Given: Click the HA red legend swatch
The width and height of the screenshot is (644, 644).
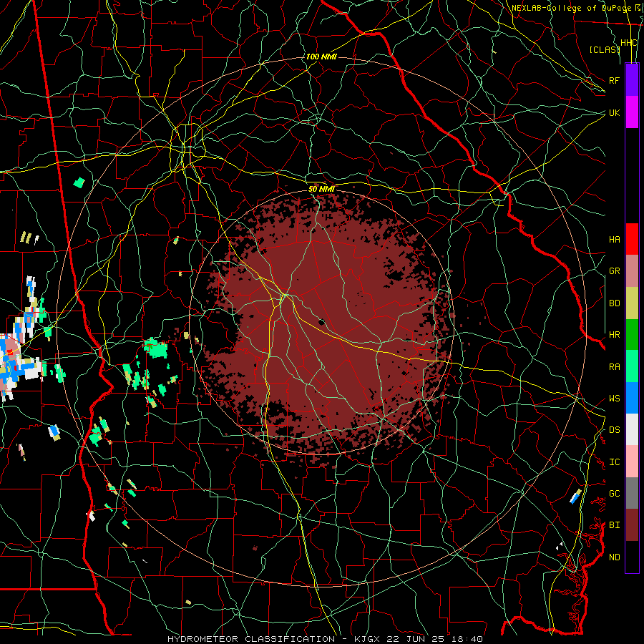Looking at the screenshot, I should click(632, 239).
